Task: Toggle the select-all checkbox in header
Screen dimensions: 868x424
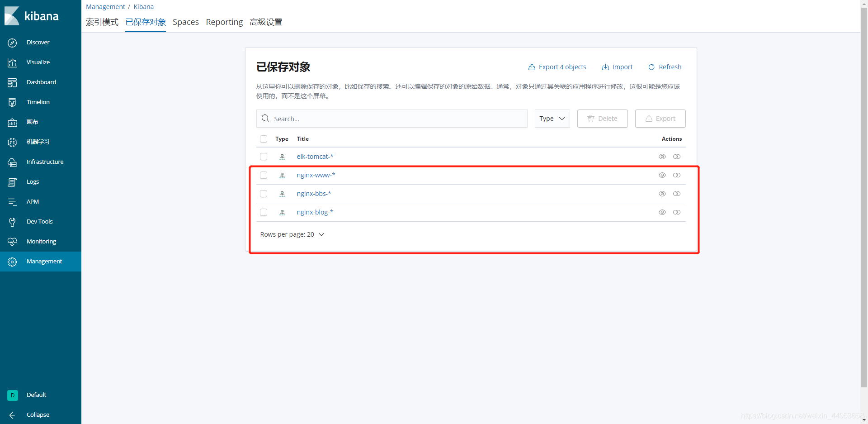Action: coord(264,139)
